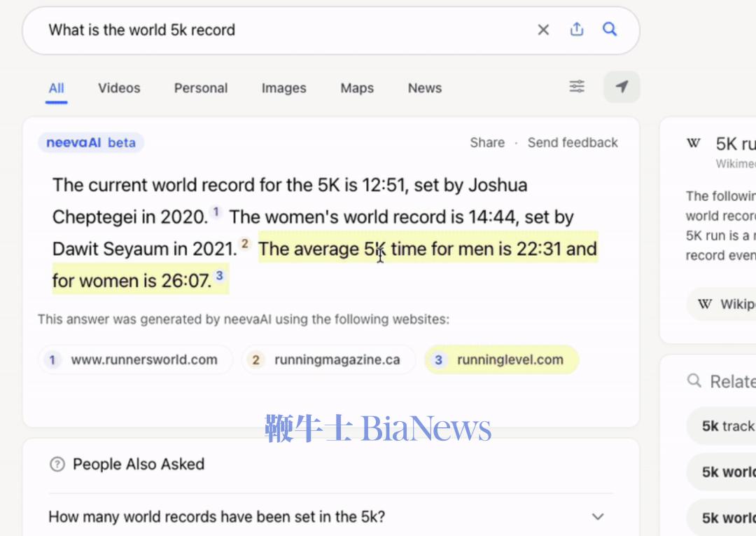Click the share/upload icon in search bar
This screenshot has height=536, width=756.
pyautogui.click(x=577, y=29)
